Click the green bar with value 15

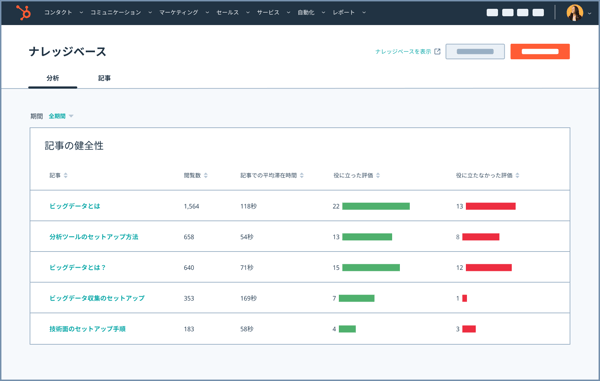point(371,267)
